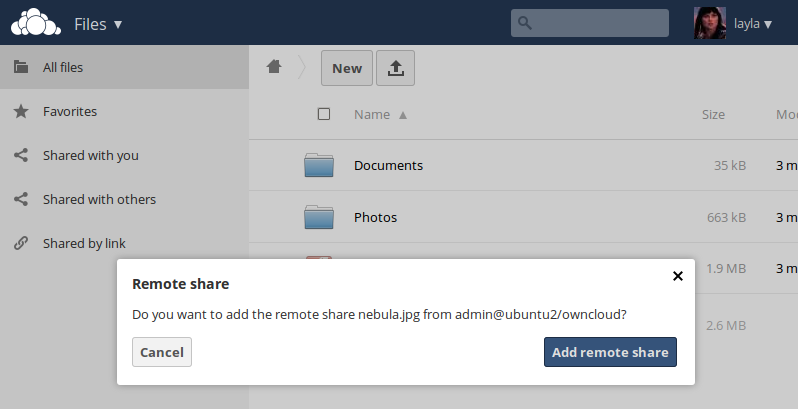The image size is (798, 409).
Task: Close the Remote share dialog with X
Action: (678, 276)
